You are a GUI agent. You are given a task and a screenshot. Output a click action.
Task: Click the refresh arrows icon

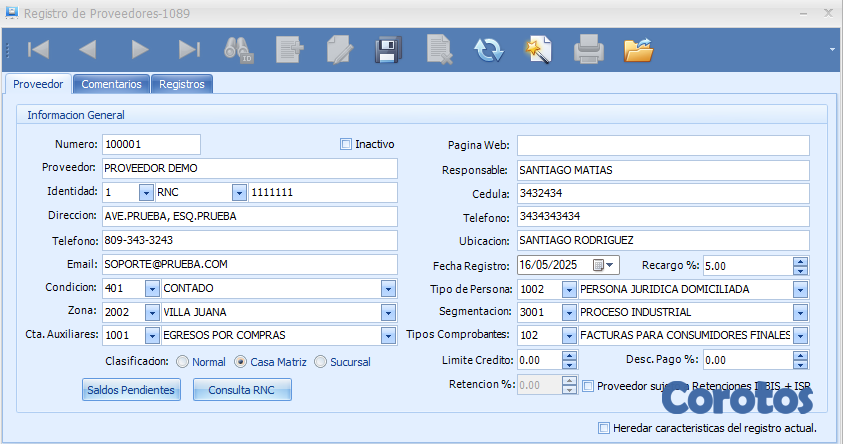click(x=489, y=49)
